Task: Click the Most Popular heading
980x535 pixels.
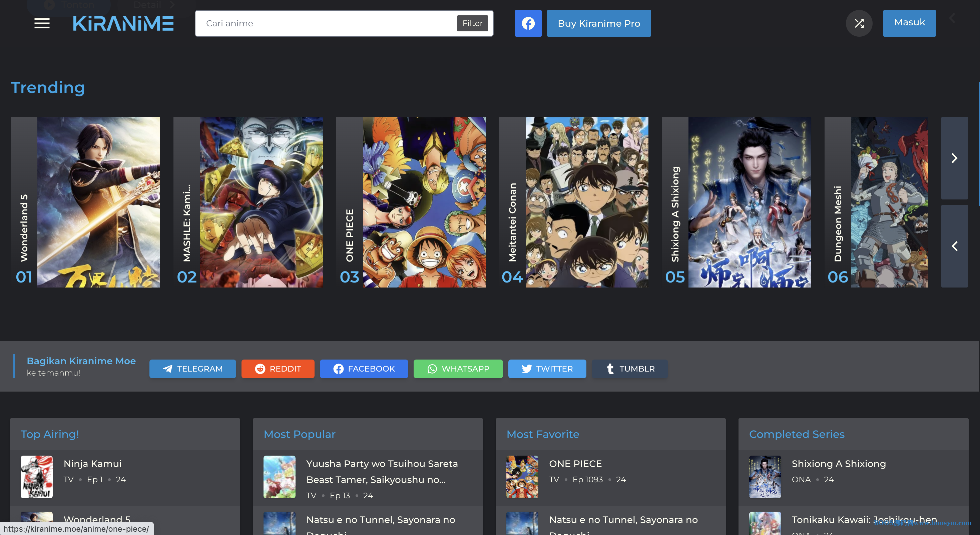Action: point(300,434)
